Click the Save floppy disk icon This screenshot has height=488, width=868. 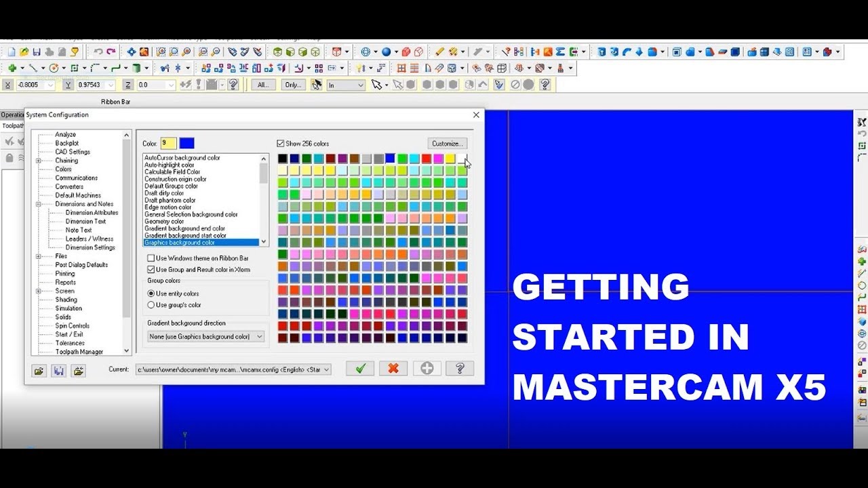(x=37, y=52)
